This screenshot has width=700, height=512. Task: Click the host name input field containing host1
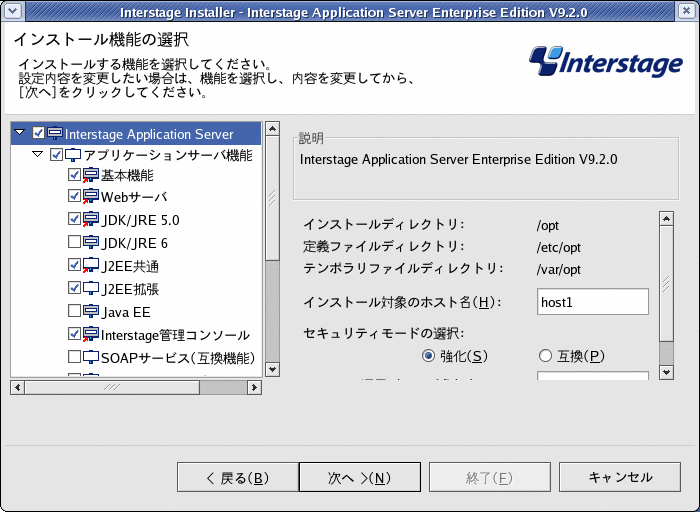[593, 302]
